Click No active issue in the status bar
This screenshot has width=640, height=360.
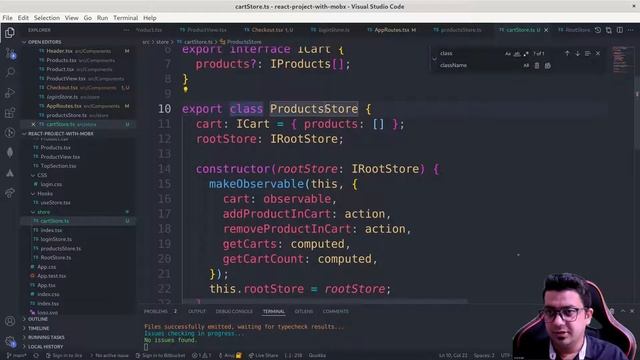pyautogui.click(x=109, y=356)
